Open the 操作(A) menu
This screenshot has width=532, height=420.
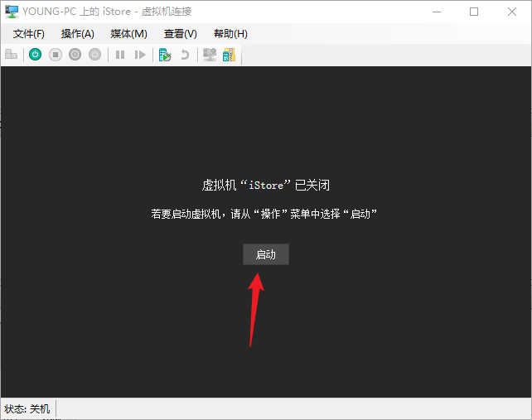point(78,34)
